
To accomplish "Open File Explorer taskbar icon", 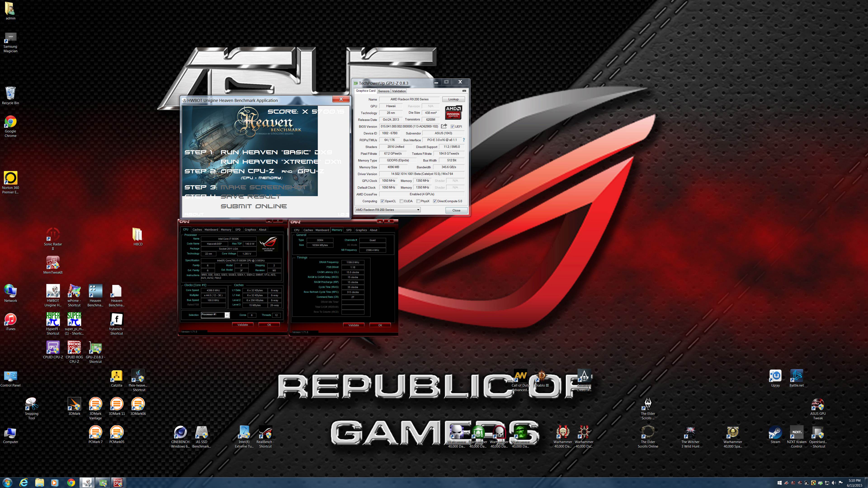I will pos(39,482).
